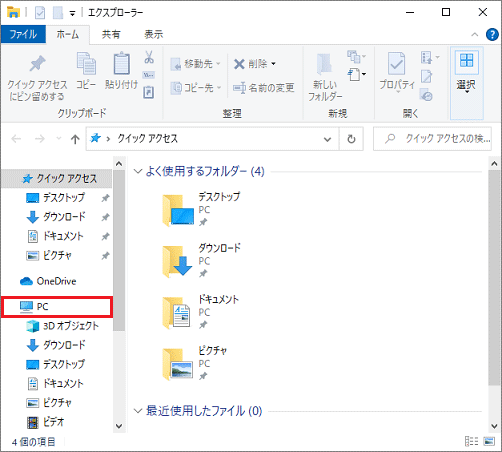Viewport: 502px width, 452px height.
Task: Select ダウンロード under PC
Action: (x=57, y=345)
